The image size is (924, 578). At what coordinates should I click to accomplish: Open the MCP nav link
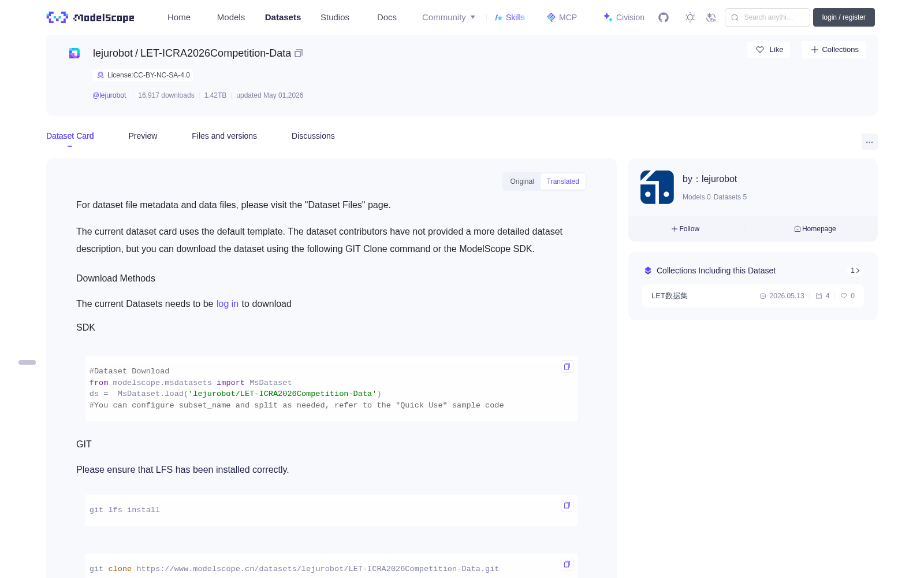click(x=561, y=17)
